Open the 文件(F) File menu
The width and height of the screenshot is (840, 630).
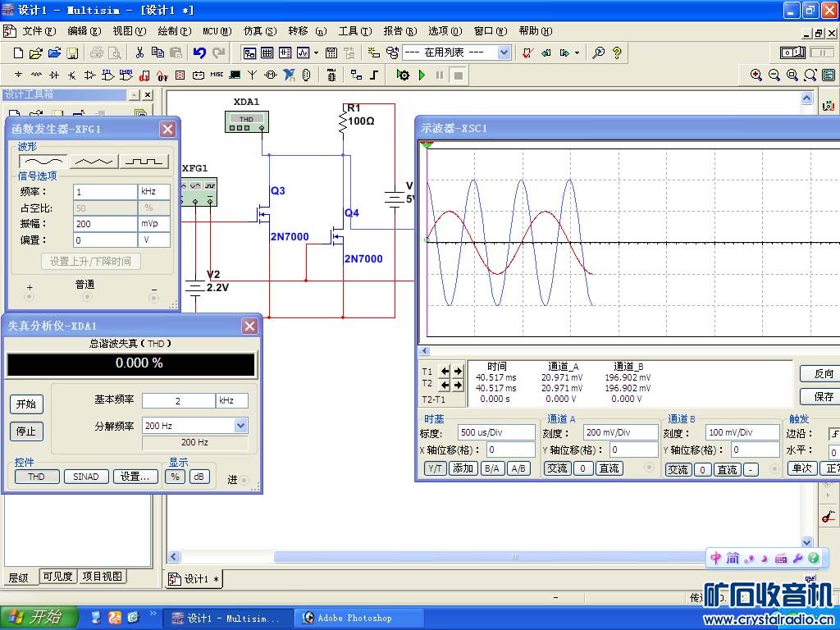pyautogui.click(x=39, y=31)
